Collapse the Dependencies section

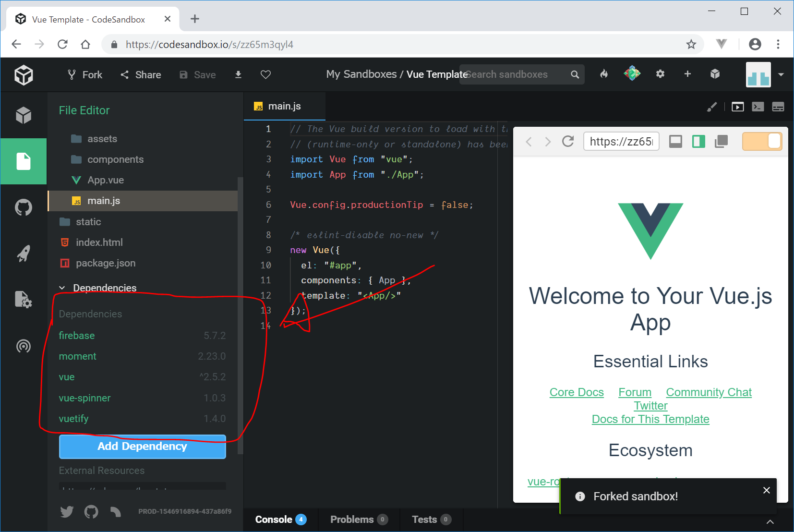click(x=62, y=288)
